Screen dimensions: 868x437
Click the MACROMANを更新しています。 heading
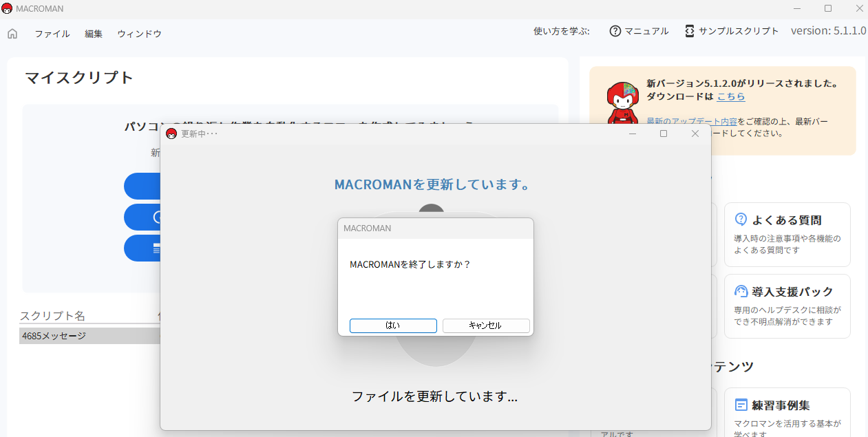(433, 184)
